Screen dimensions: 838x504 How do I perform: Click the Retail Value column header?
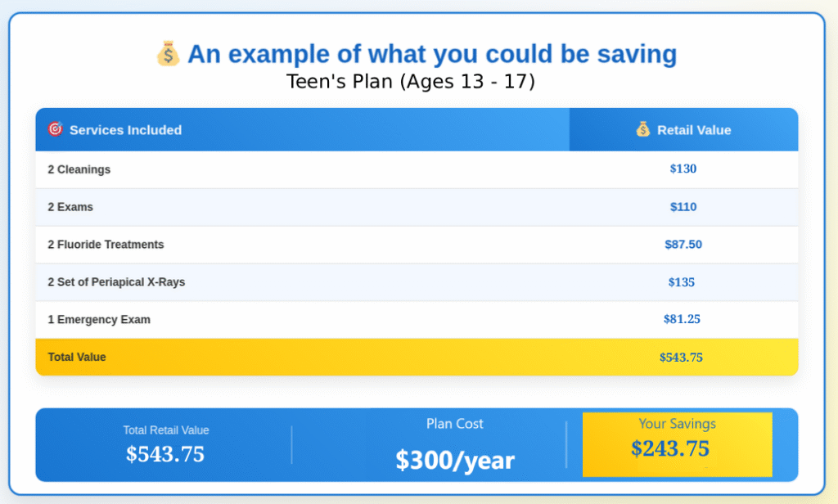point(694,130)
